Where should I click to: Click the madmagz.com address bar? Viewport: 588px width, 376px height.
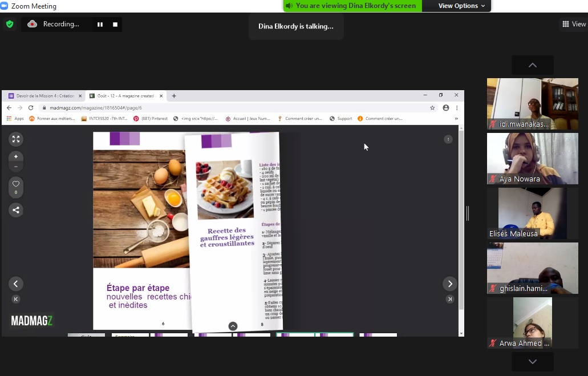tap(228, 108)
